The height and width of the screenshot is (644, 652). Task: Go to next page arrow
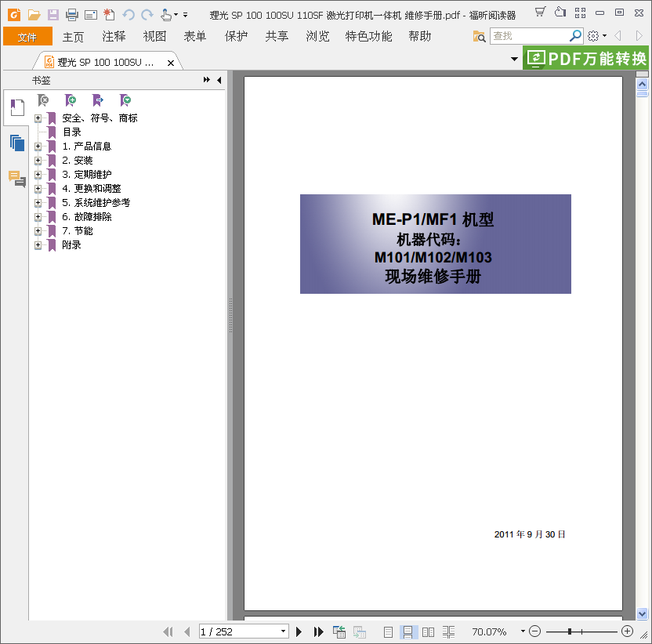(299, 632)
